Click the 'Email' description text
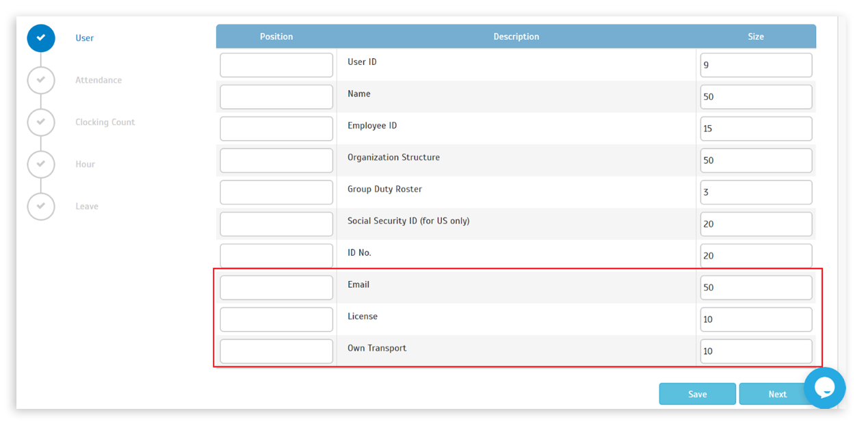 coord(358,284)
